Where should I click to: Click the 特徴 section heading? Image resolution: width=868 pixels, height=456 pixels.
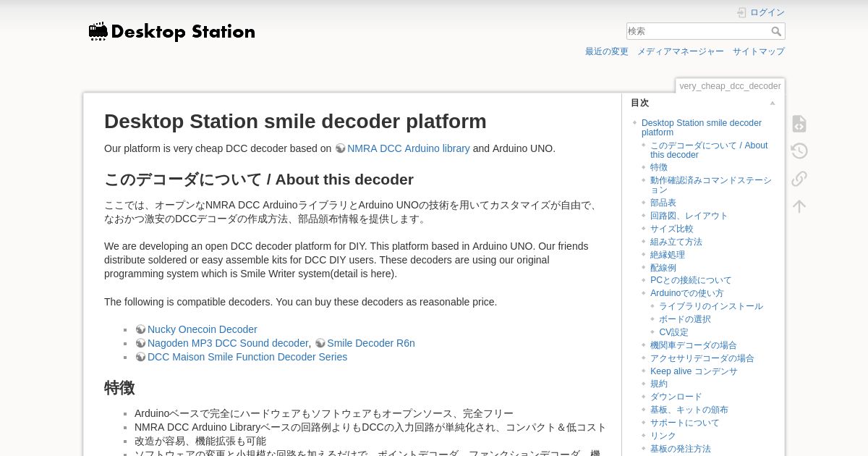(119, 388)
